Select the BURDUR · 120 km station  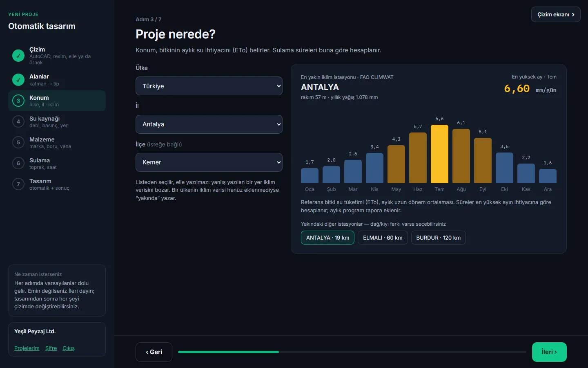tap(439, 238)
